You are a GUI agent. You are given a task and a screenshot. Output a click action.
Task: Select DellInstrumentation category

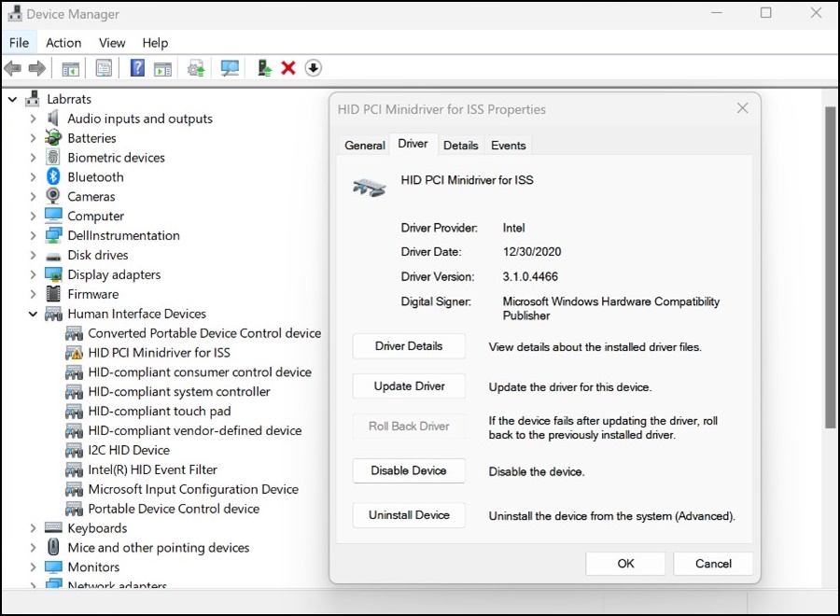point(124,236)
